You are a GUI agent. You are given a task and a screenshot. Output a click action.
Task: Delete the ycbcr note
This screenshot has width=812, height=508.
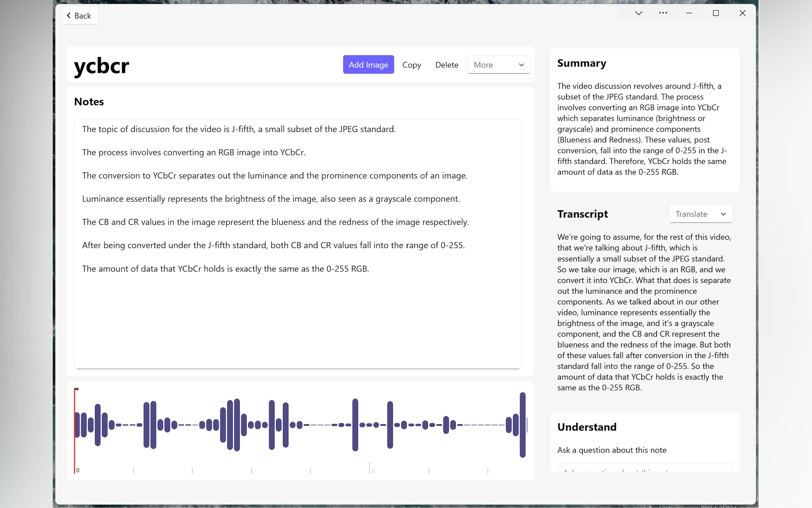click(x=447, y=65)
